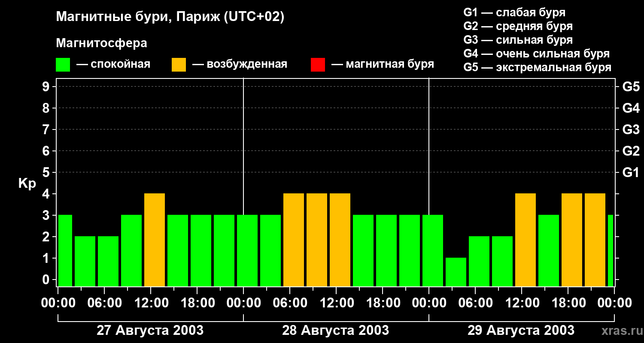644x343 pixels.
Task: Select the orange 'возбужденная' legend swatch
Action: click(179, 64)
